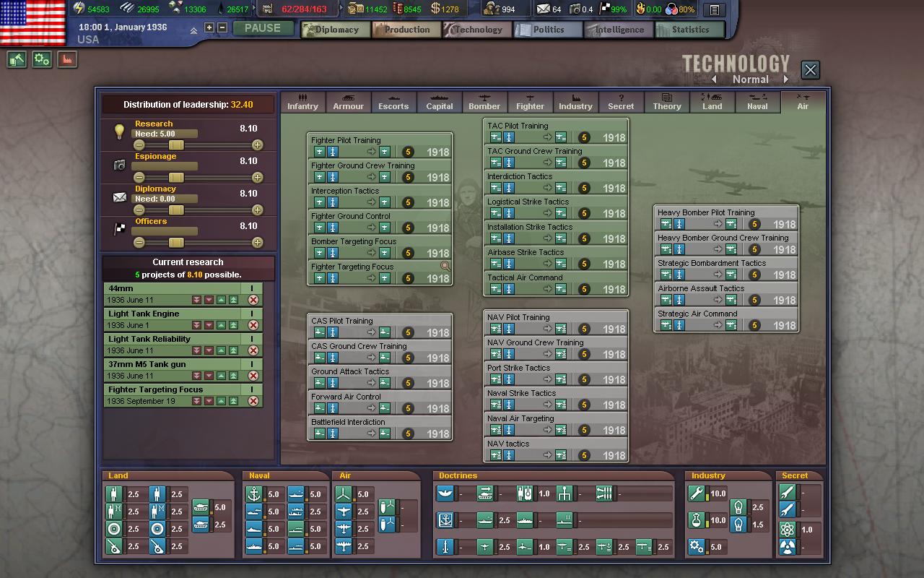Move Light Tank Reliability down one position
924x578 pixels.
pyautogui.click(x=209, y=350)
